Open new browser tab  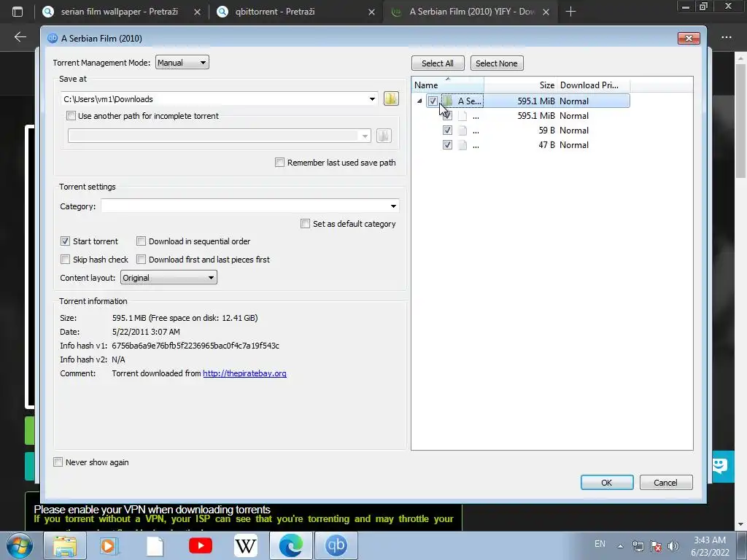point(570,12)
